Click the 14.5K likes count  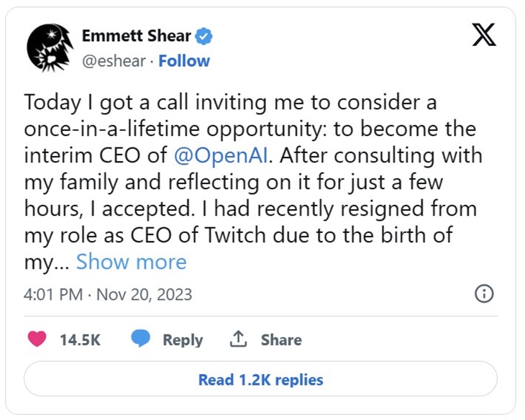(x=80, y=340)
